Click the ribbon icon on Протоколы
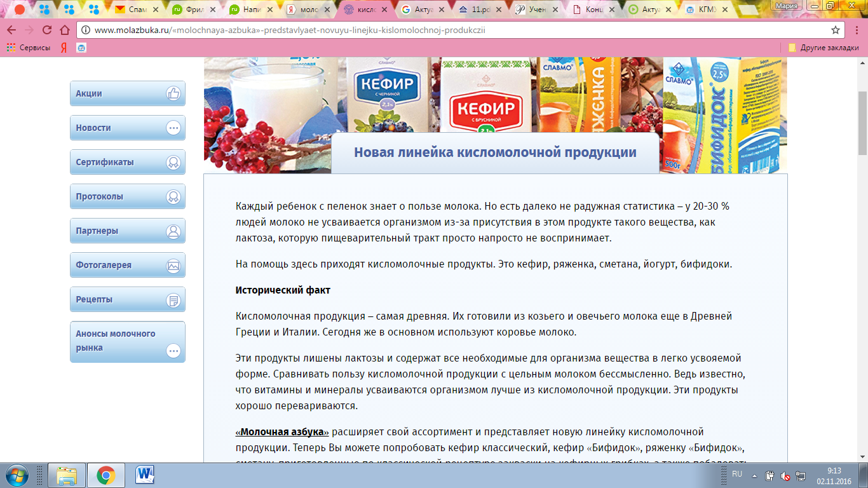868x488 pixels. click(x=173, y=196)
